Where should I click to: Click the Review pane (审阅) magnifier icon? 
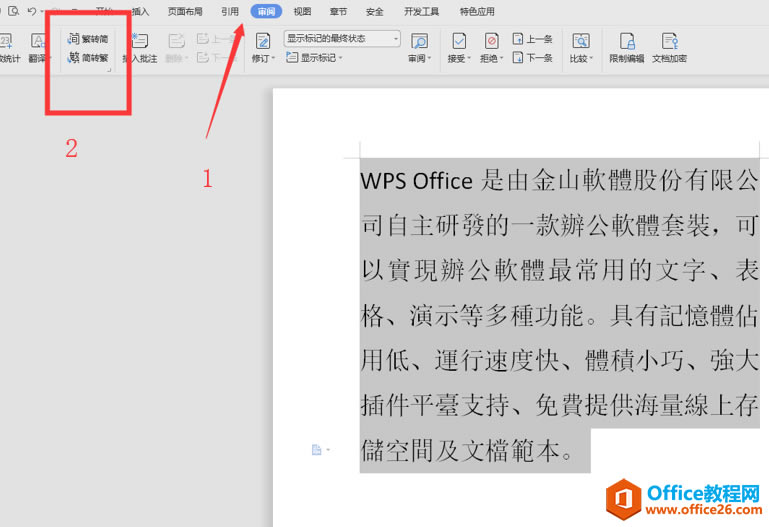point(419,41)
